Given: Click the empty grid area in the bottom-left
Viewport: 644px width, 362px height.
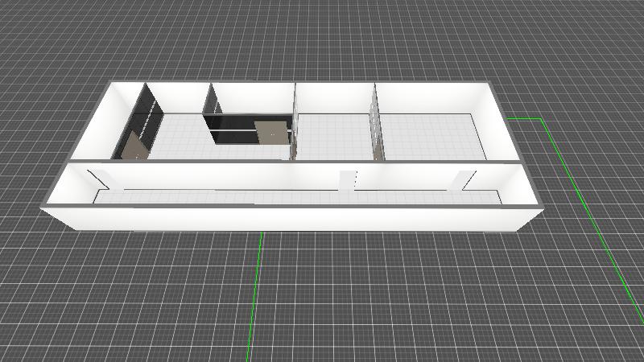Looking at the screenshot, I should (97, 306).
